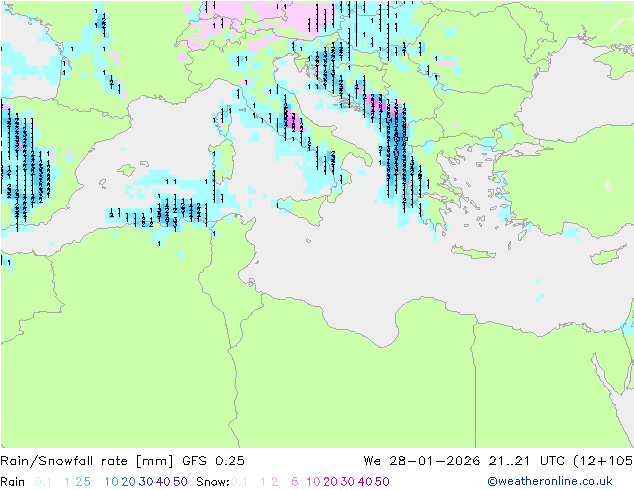Click the 'Rain/Snowfall rate [mm]' title text

(x=87, y=461)
